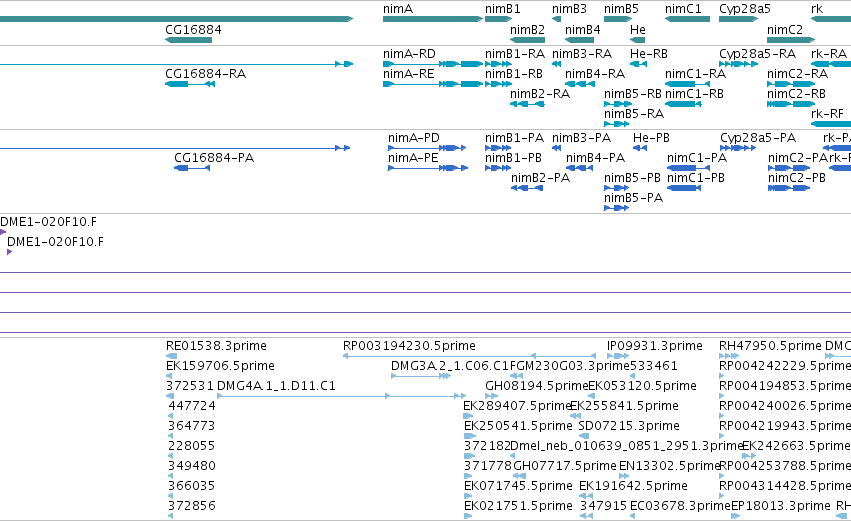
Task: Select feature 372856
Action: (170, 516)
